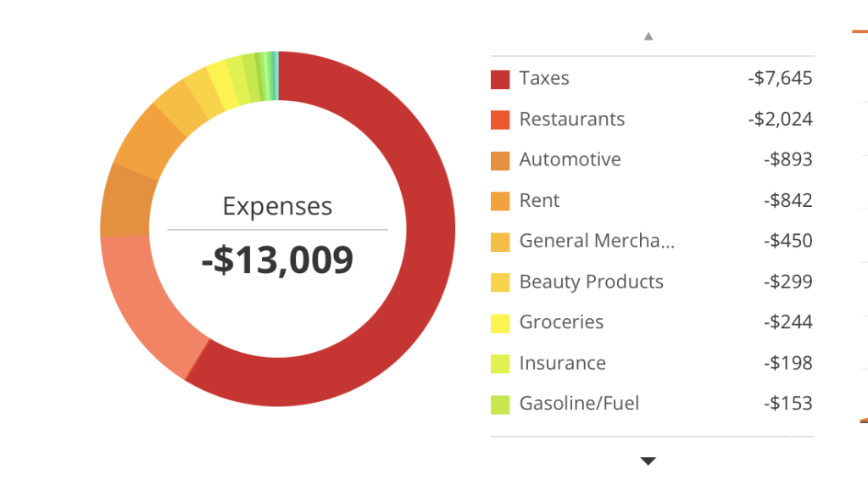Click the Restaurants legend color square

[x=500, y=120]
